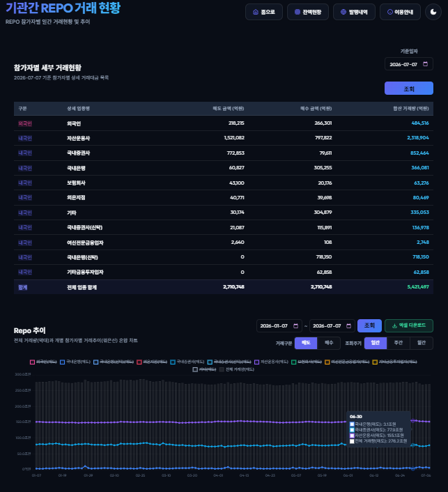Select 일간 view period
The width and height of the screenshot is (448, 492).
pos(376,343)
